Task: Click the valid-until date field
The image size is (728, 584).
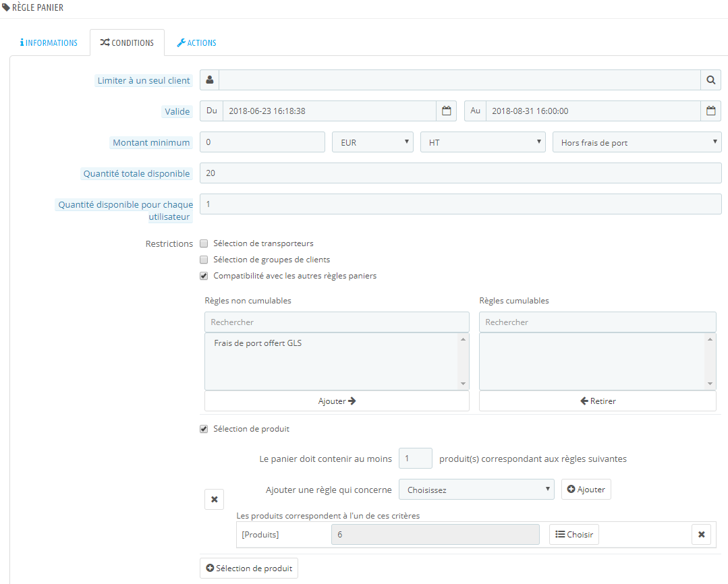Action: (x=593, y=111)
